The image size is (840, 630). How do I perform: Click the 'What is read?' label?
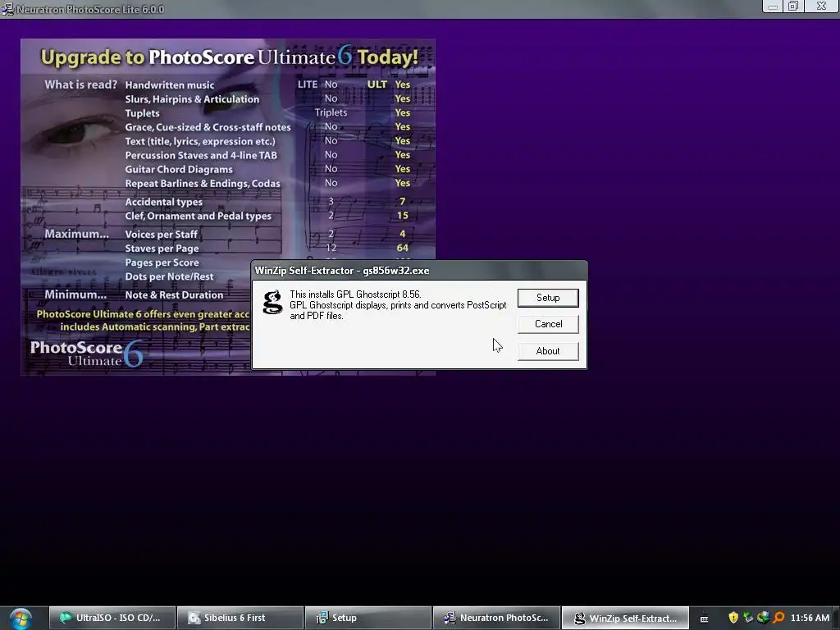tap(80, 84)
